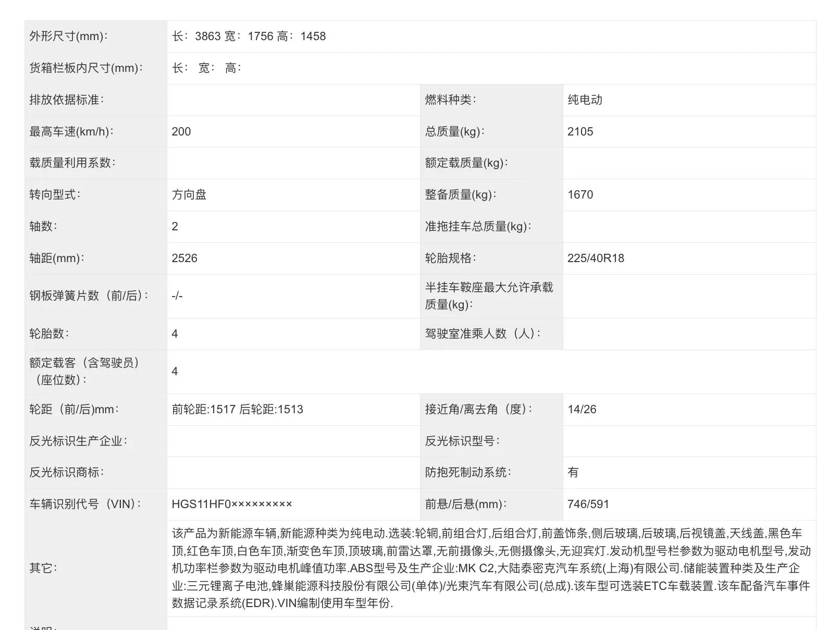Click the 外形尺寸(mm) label

[68, 36]
